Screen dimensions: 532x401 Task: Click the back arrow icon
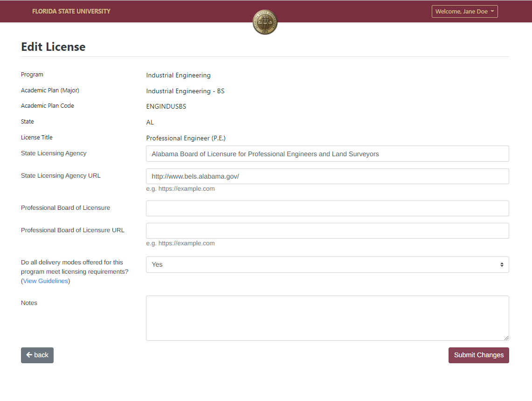[x=29, y=355]
